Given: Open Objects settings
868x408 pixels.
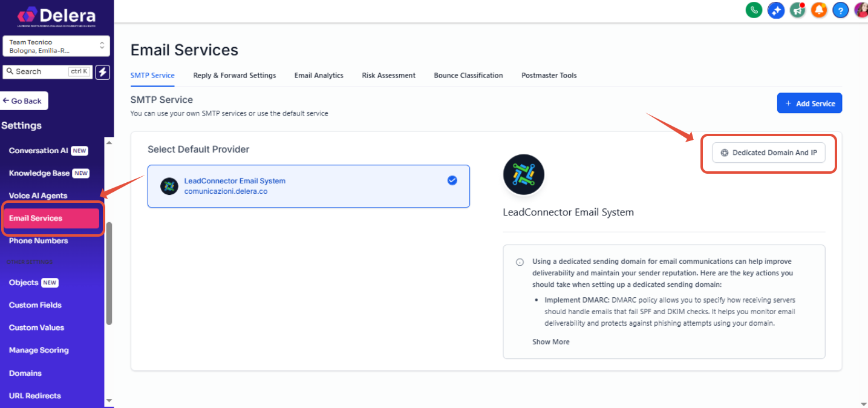Looking at the screenshot, I should tap(33, 283).
